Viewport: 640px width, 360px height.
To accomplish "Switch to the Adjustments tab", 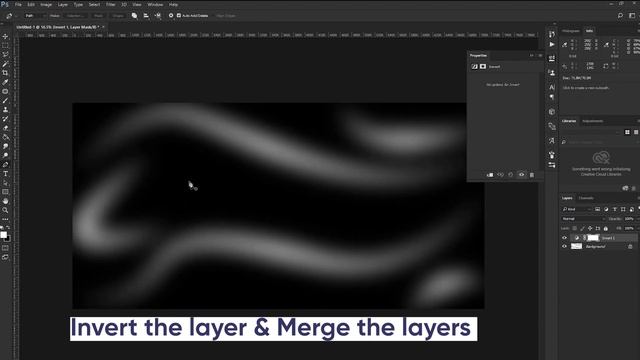I will [x=592, y=121].
